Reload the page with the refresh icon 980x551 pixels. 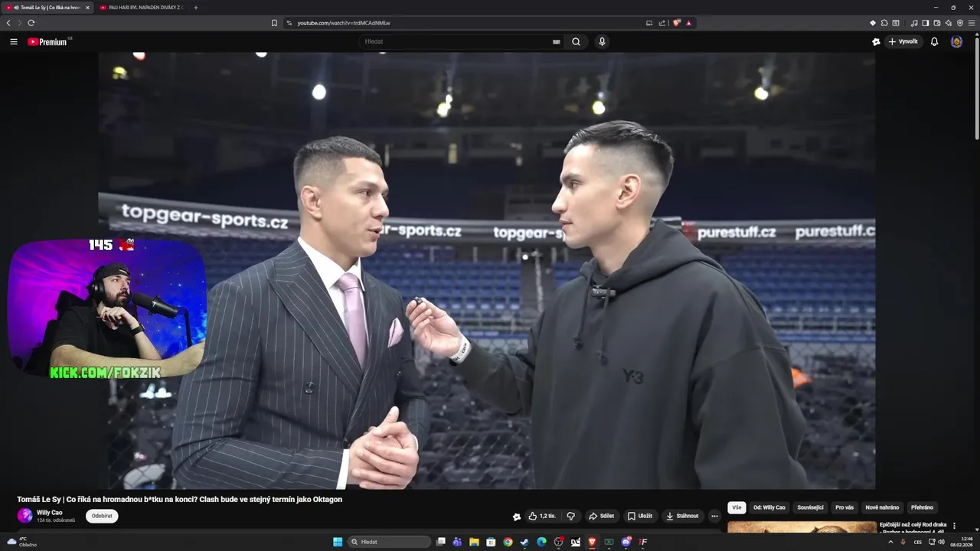coord(31,23)
